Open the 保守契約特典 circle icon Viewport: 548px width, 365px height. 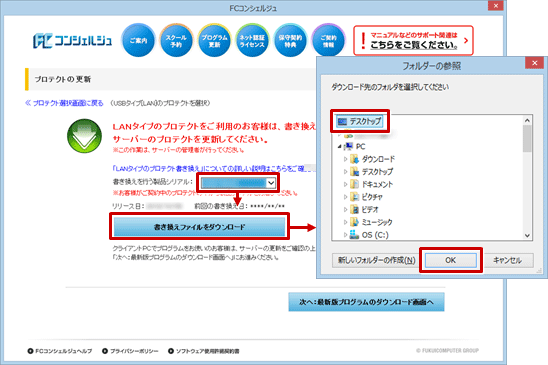(x=290, y=41)
